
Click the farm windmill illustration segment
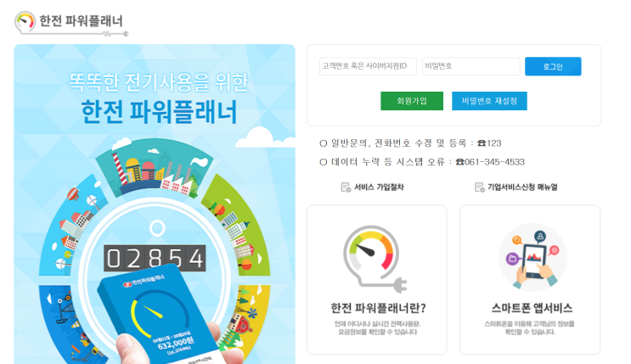(x=245, y=317)
